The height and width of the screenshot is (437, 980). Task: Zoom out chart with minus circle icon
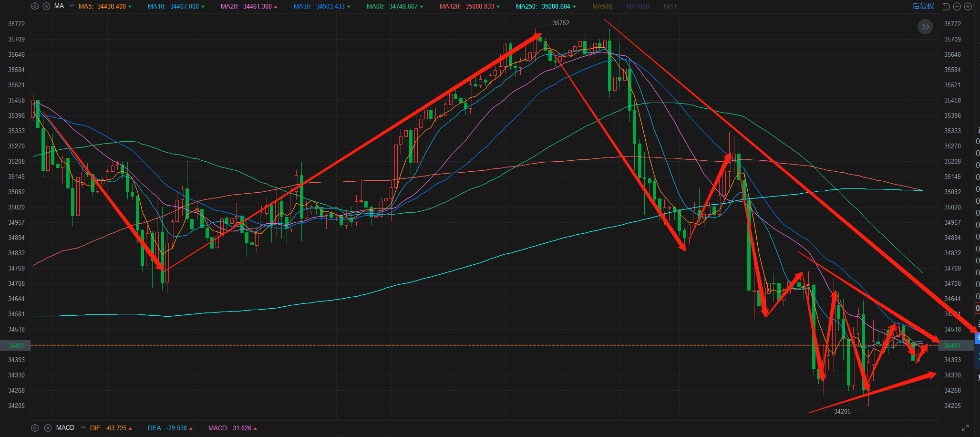tap(957, 7)
